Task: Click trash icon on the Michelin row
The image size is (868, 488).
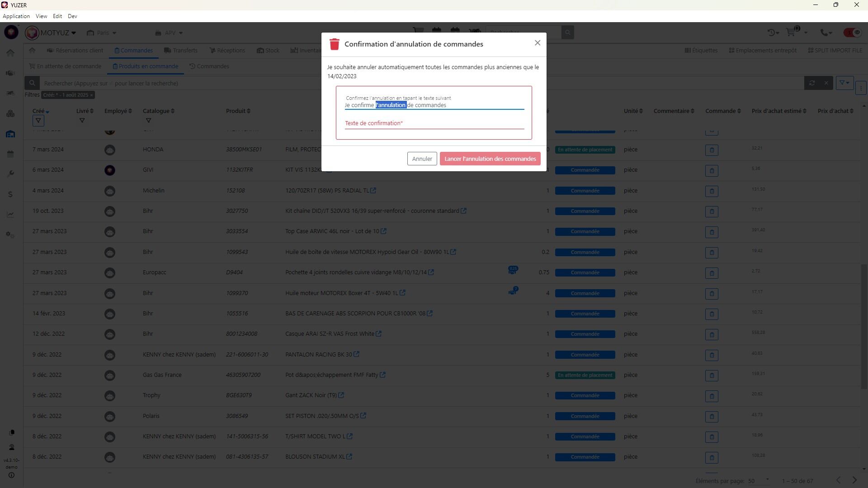Action: point(712,191)
